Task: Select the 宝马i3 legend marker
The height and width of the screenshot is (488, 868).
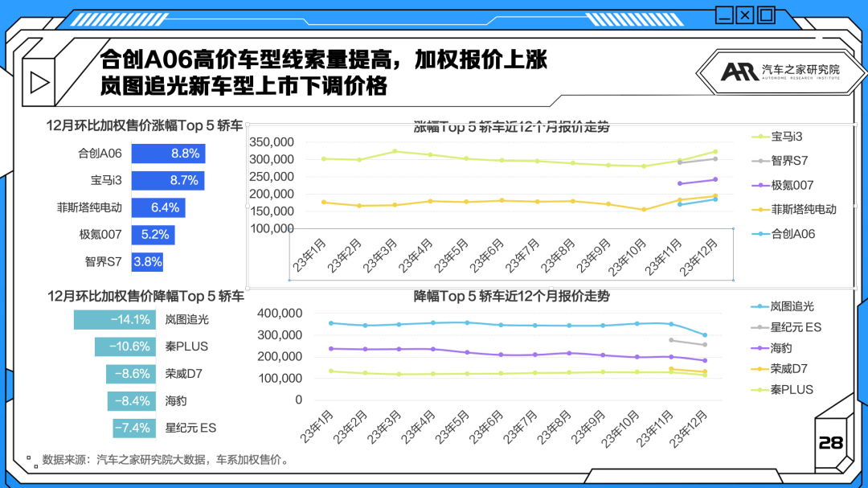Action: (758, 136)
